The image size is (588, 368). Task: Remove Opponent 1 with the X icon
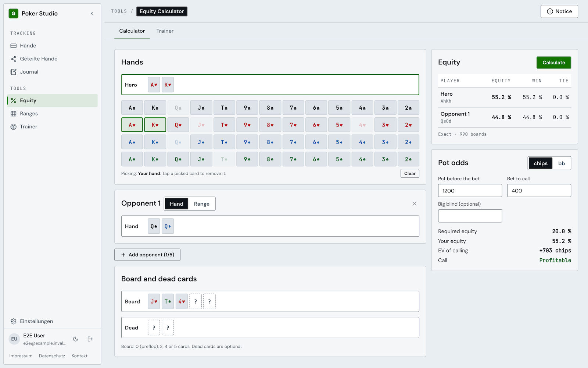pyautogui.click(x=414, y=204)
